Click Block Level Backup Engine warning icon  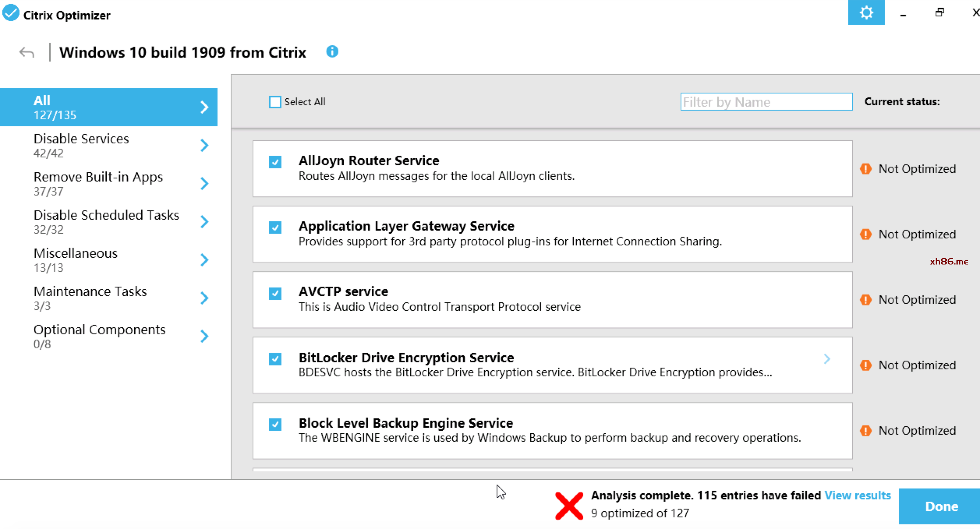click(866, 430)
